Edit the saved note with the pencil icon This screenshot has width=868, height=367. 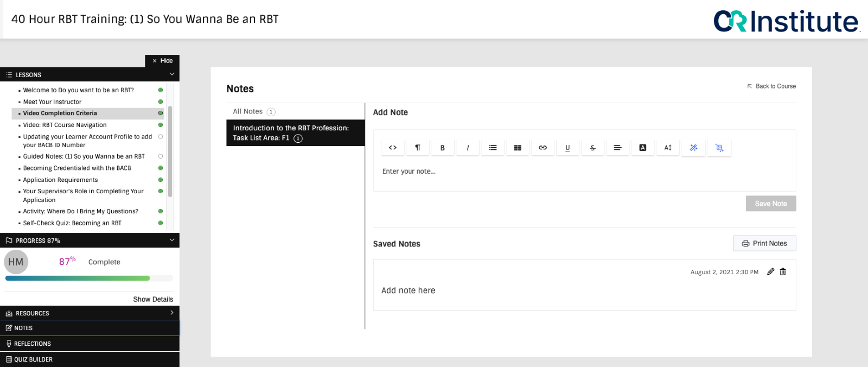(x=770, y=272)
